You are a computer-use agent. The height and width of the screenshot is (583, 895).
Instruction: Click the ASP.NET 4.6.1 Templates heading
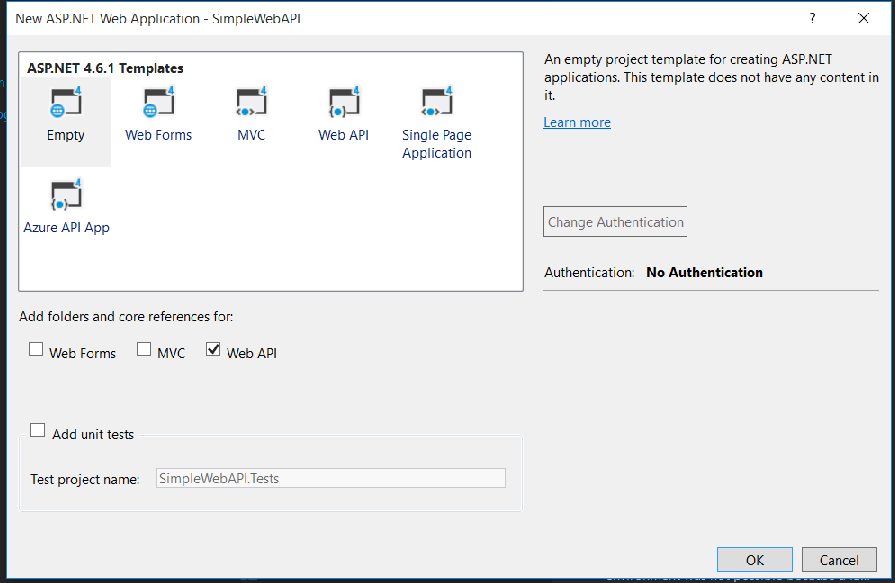(104, 67)
